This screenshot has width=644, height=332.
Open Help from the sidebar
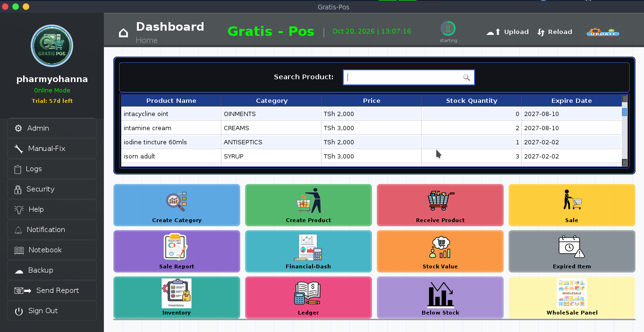click(x=52, y=209)
